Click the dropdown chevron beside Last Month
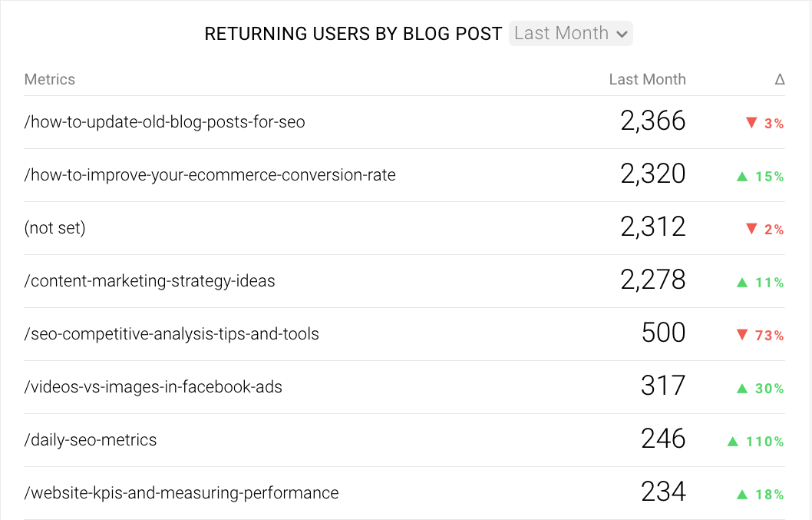 622,35
